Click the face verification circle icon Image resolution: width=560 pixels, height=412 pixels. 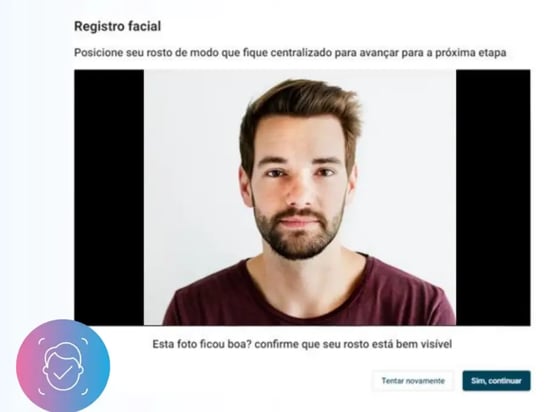click(x=63, y=366)
